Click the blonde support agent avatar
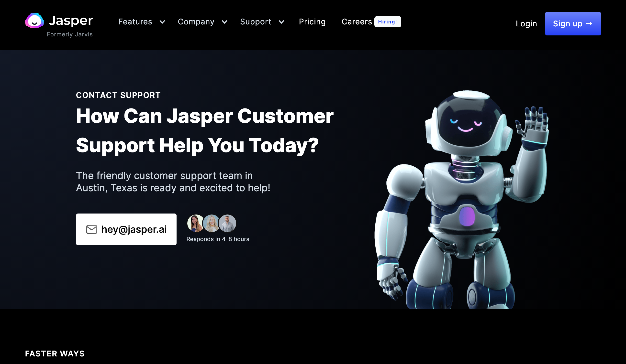626x364 pixels. point(212,223)
